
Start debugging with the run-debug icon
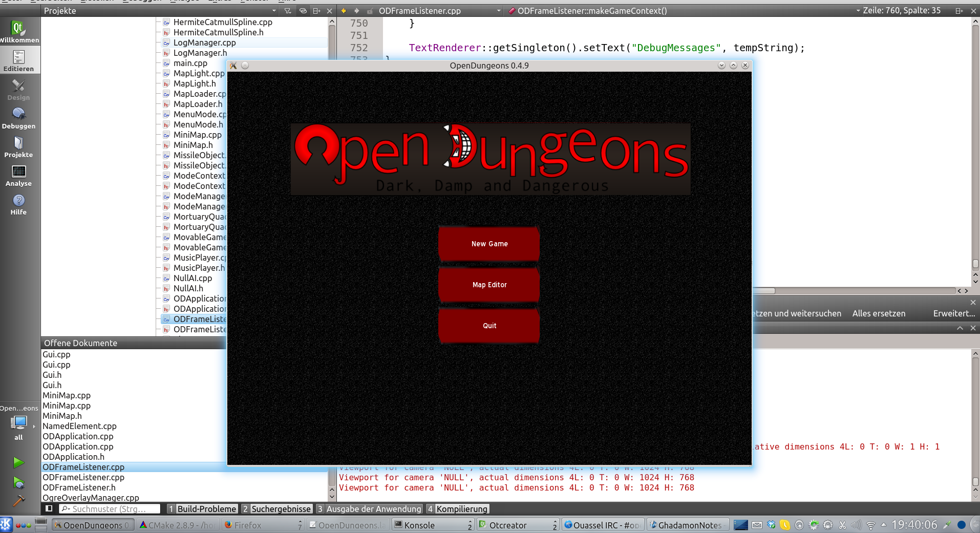pos(18,482)
